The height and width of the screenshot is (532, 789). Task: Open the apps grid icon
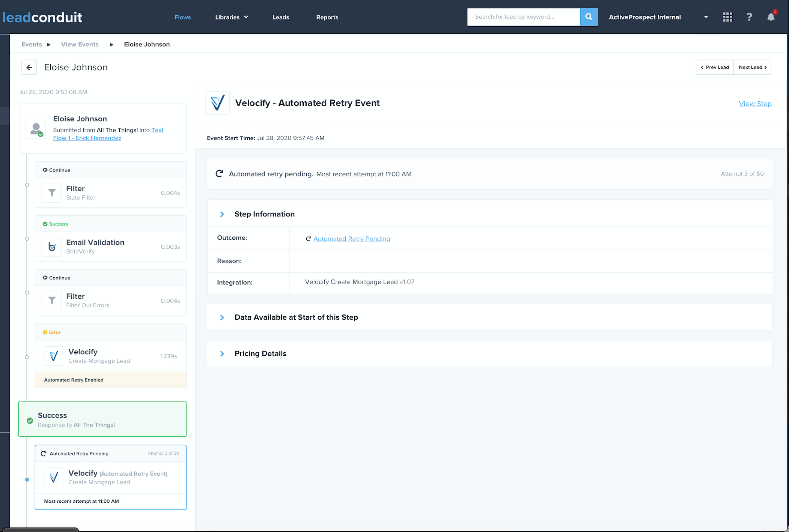pos(727,17)
